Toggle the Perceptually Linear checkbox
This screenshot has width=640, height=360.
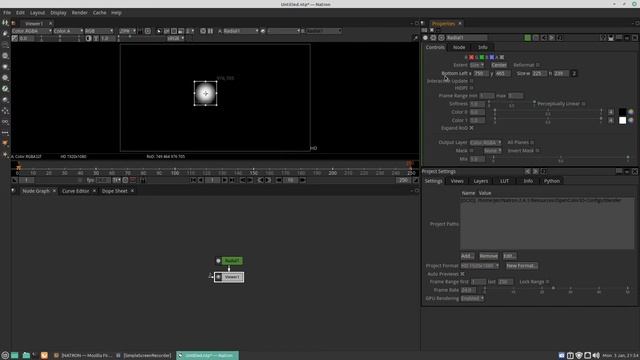(584, 104)
